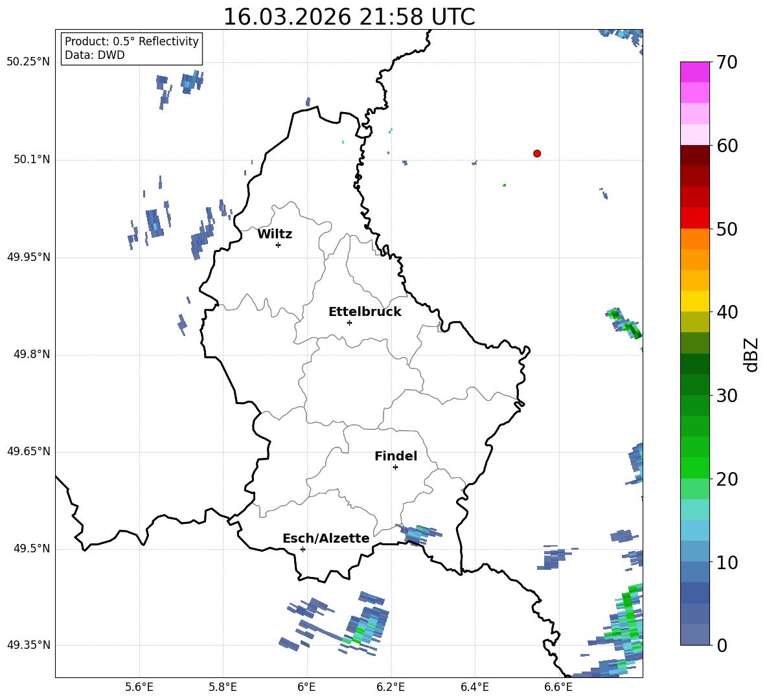This screenshot has width=767, height=700.
Task: Click the 0 tick on the colorbar
Action: [x=722, y=645]
